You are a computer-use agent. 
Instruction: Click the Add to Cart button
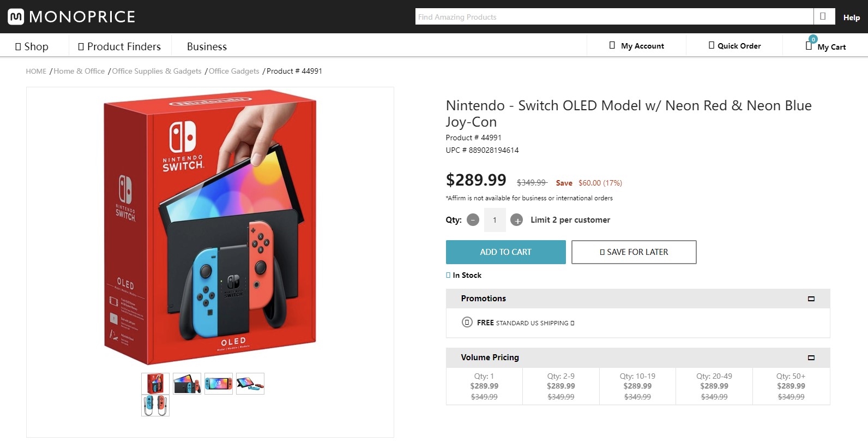tap(505, 252)
